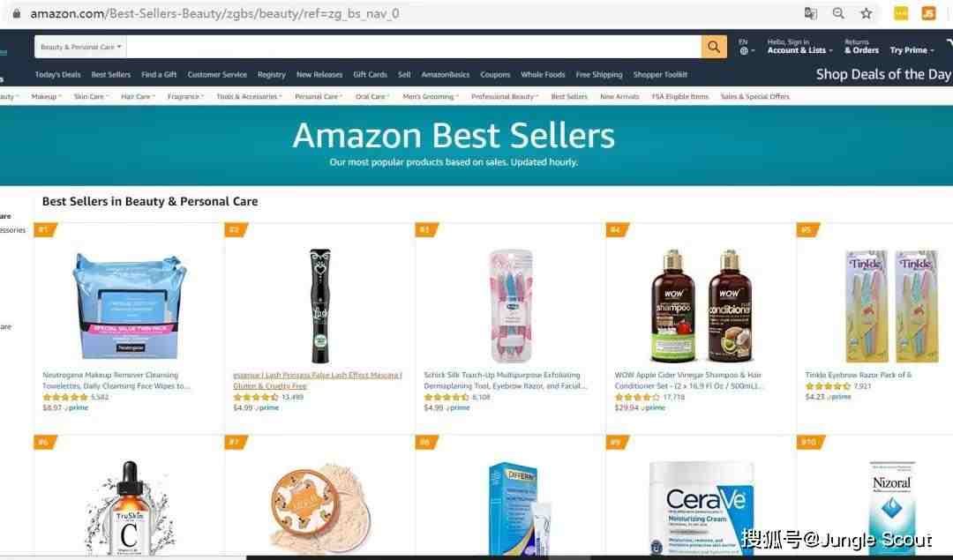The image size is (953, 560).
Task: Expand the Skin Care category menu
Action: tap(91, 97)
